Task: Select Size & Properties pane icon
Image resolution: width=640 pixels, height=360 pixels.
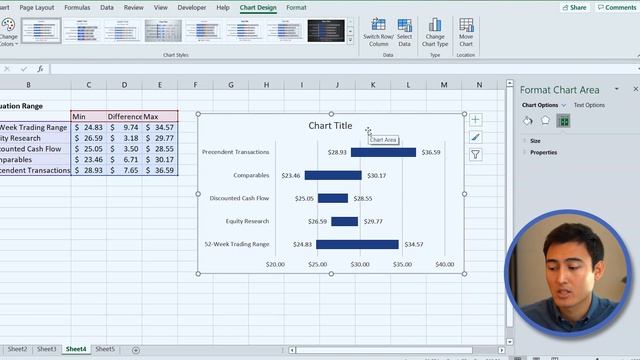Action: pyautogui.click(x=563, y=121)
